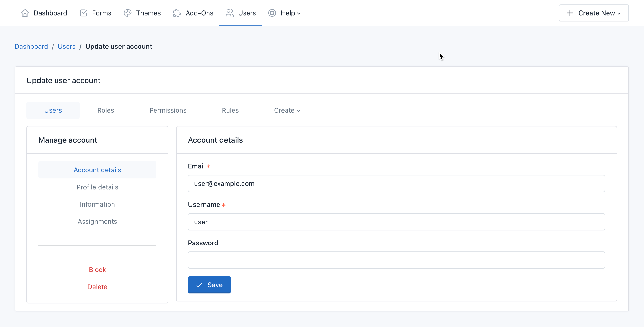Click the Dashboard home icon
Viewport: 644px width, 327px height.
click(x=25, y=13)
